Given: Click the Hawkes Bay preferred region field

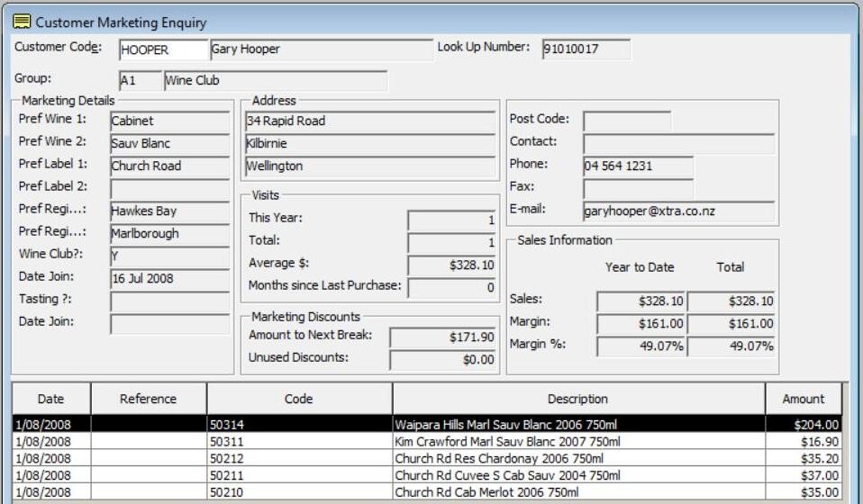Looking at the screenshot, I should 169,211.
